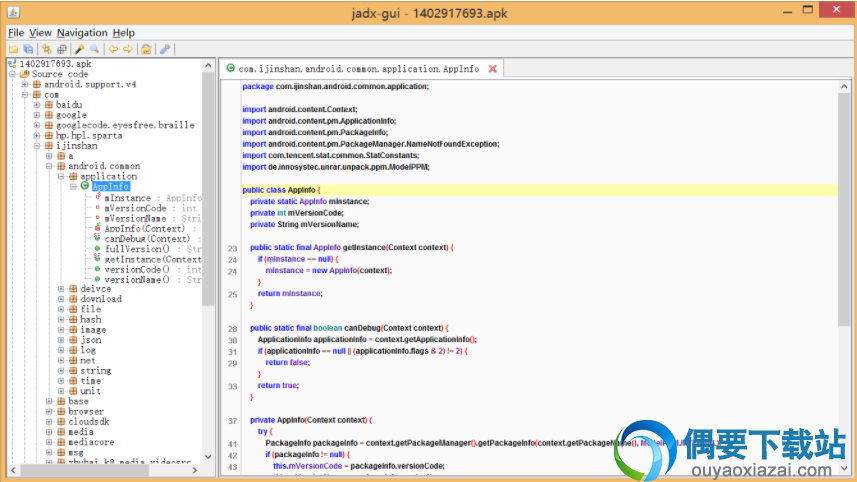
Task: Open text search via the wand icon
Action: (x=80, y=49)
